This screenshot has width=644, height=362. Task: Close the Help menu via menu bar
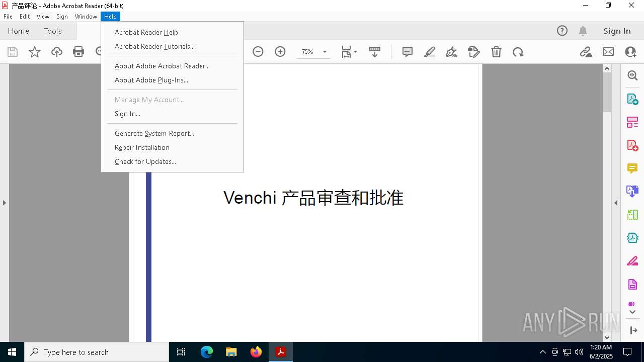(x=110, y=17)
